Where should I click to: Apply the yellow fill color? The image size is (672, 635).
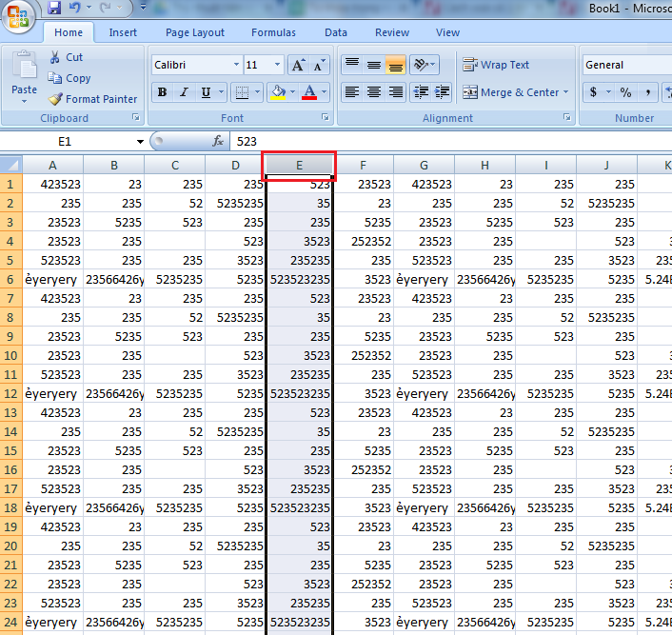277,92
